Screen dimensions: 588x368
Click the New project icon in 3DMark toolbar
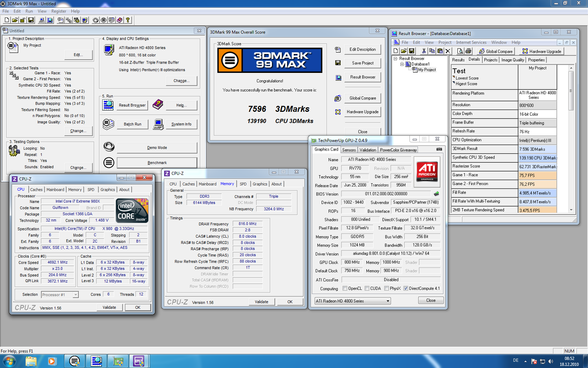(7, 20)
